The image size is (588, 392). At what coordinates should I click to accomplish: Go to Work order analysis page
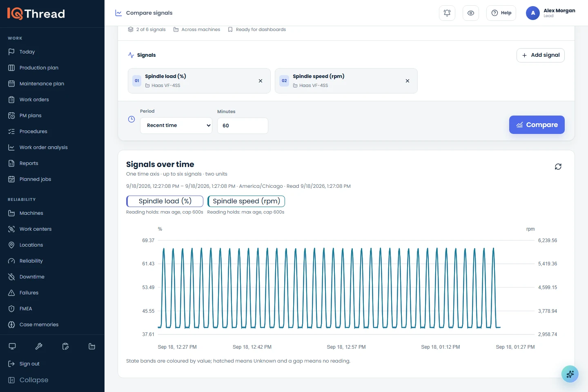click(44, 147)
